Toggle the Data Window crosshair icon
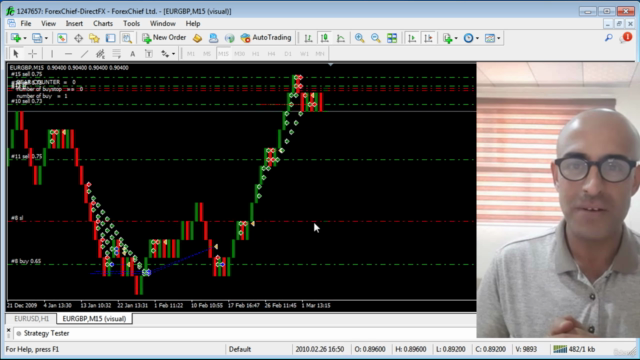The width and height of the screenshot is (640, 360). click(x=78, y=38)
